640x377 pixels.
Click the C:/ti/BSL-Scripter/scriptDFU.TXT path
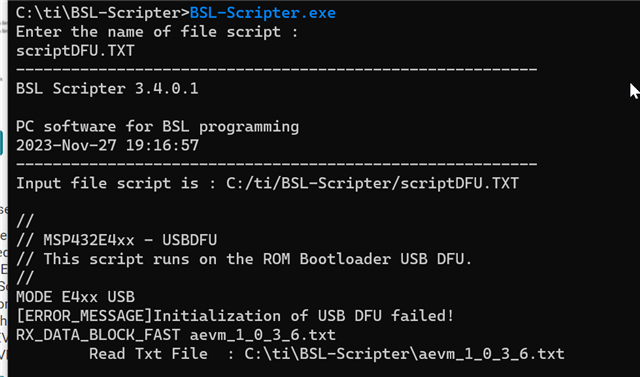(x=373, y=183)
